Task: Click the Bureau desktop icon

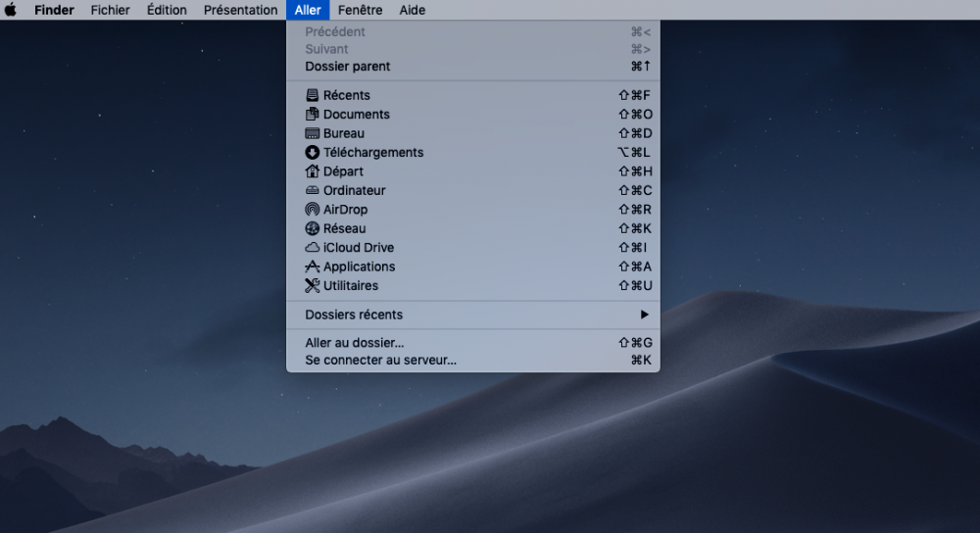Action: (x=312, y=133)
